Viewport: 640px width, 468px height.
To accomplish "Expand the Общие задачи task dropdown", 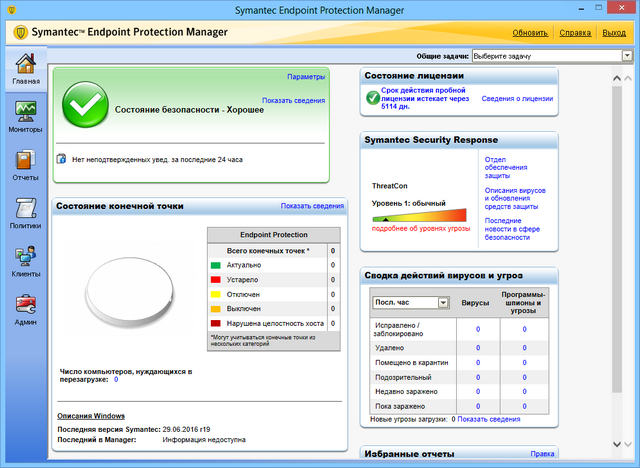I will pyautogui.click(x=626, y=56).
